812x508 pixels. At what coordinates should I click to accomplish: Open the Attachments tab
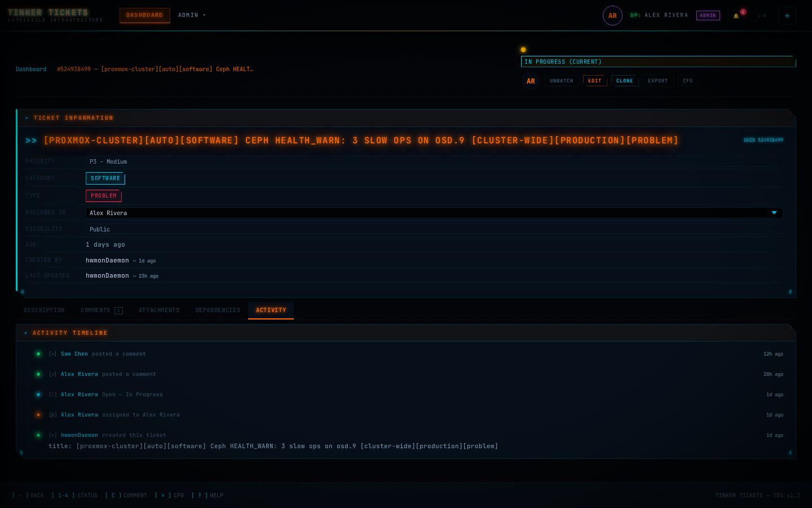click(x=159, y=310)
